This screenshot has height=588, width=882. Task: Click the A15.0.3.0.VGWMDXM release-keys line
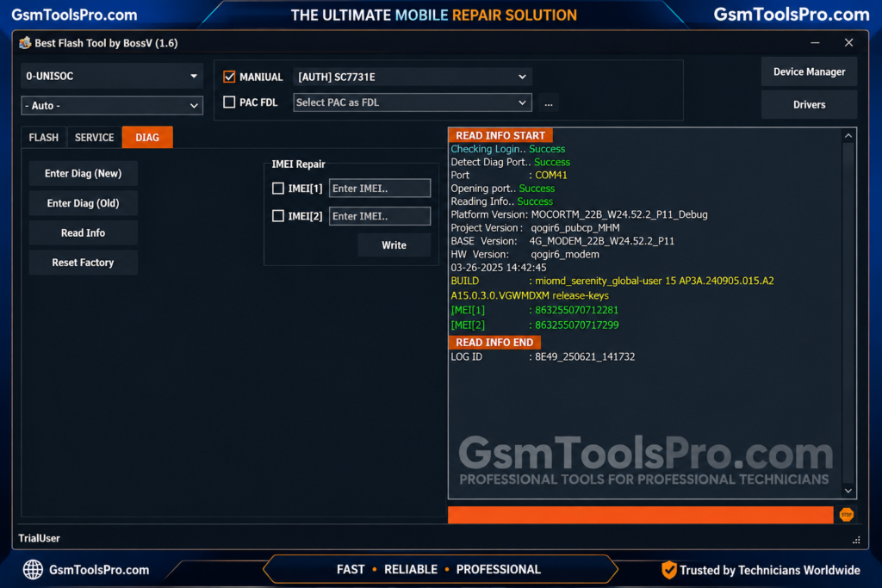[x=530, y=295]
